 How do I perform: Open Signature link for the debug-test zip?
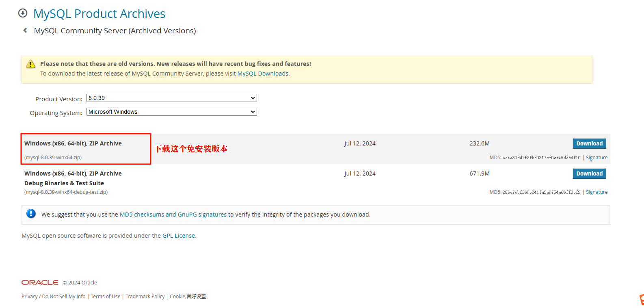596,192
